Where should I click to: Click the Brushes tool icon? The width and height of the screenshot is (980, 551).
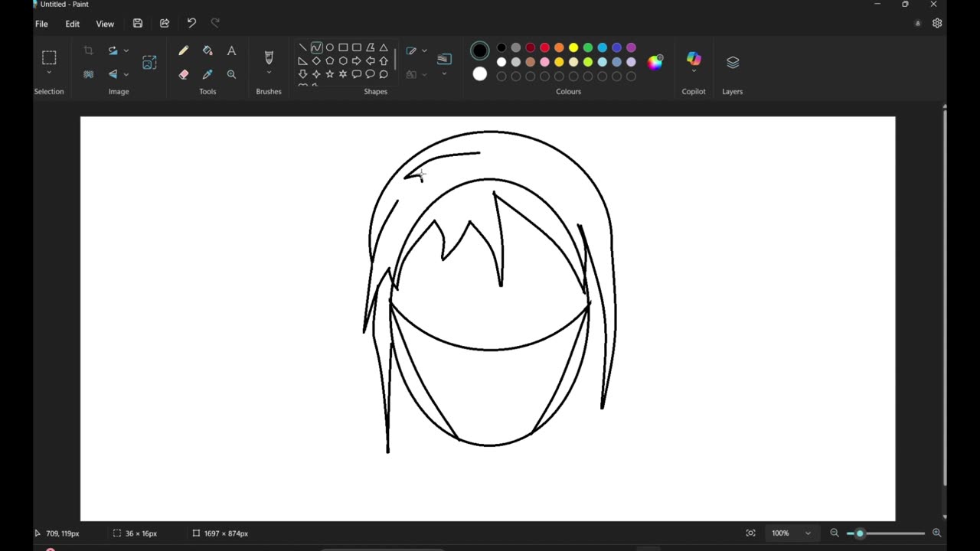[x=269, y=57]
